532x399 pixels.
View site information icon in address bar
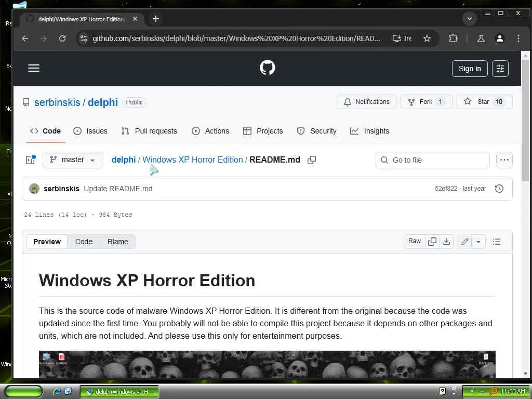click(84, 38)
